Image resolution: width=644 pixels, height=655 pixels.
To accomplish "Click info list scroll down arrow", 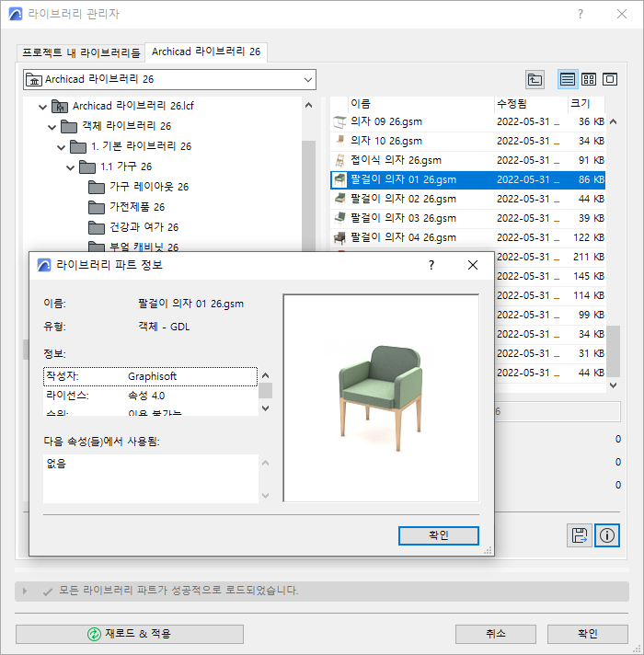I will coord(265,408).
